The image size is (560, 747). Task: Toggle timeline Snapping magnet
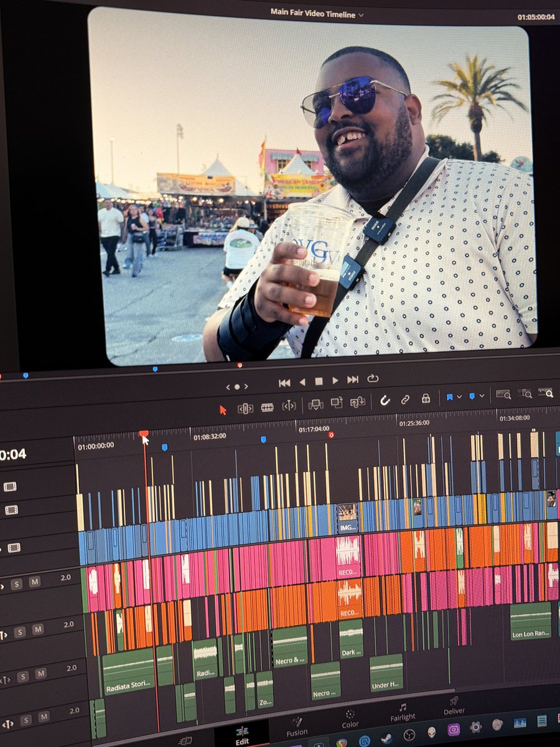[385, 400]
